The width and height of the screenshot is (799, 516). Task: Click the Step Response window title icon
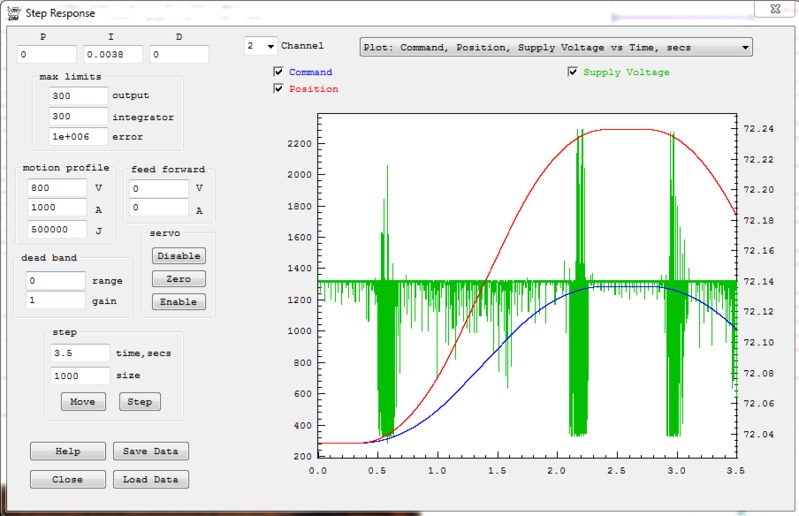click(x=14, y=14)
